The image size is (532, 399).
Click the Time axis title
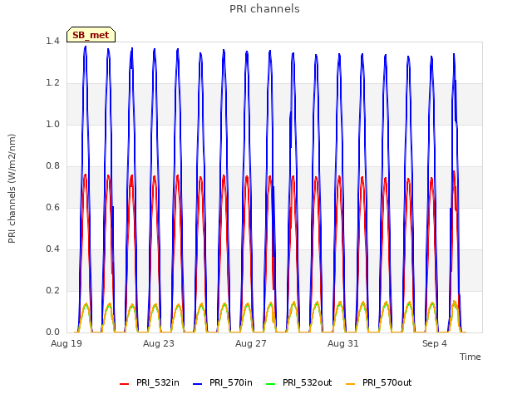[470, 357]
